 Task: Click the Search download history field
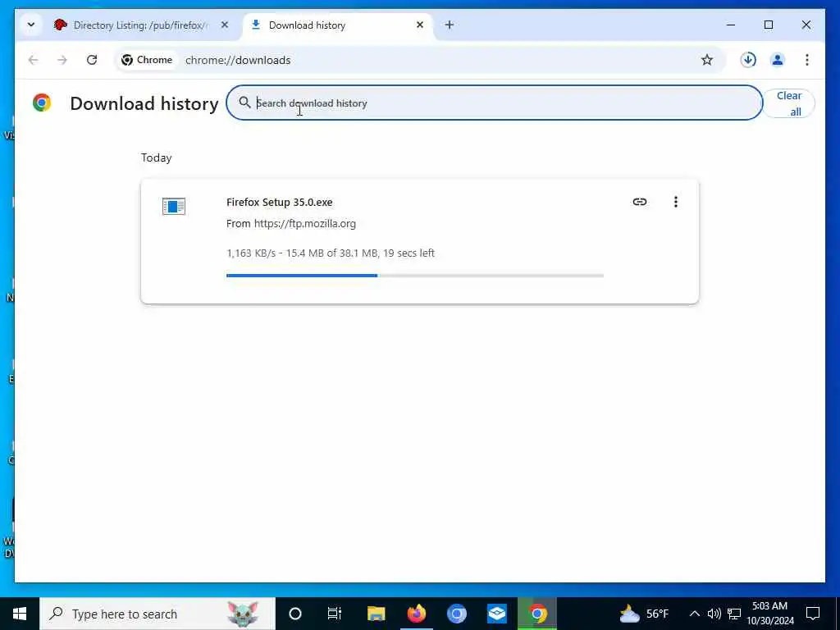494,103
